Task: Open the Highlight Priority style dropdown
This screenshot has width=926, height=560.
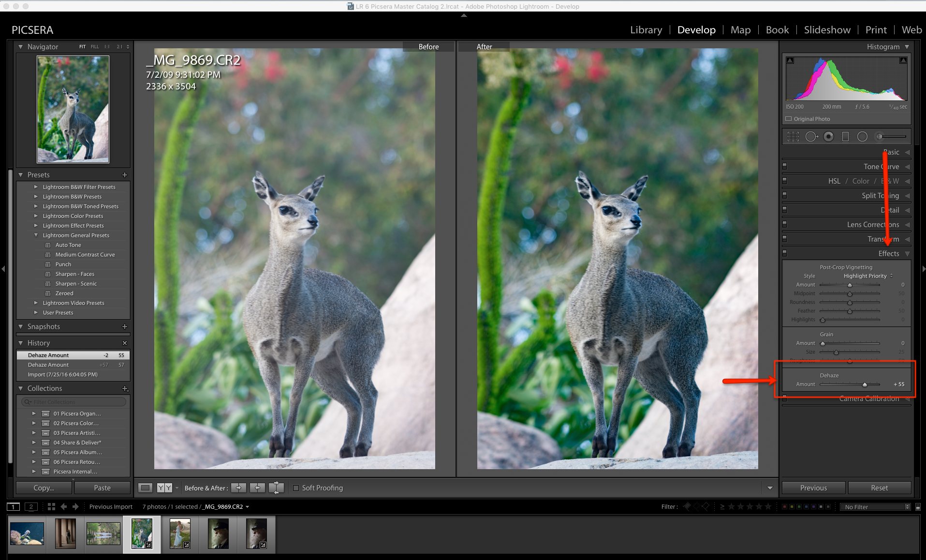Action: [x=865, y=276]
